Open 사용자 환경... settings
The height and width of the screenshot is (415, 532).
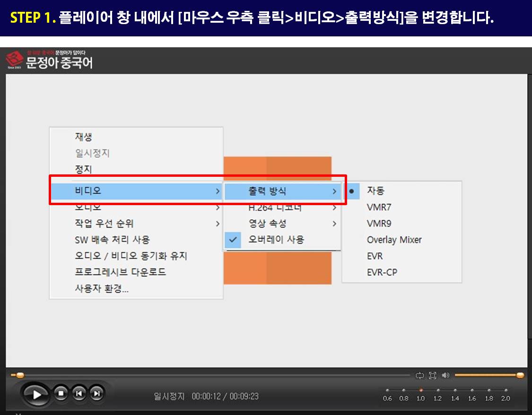coord(102,289)
